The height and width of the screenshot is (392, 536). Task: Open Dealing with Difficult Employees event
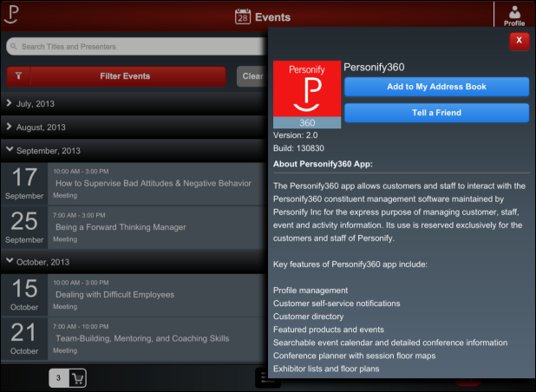tap(157, 295)
